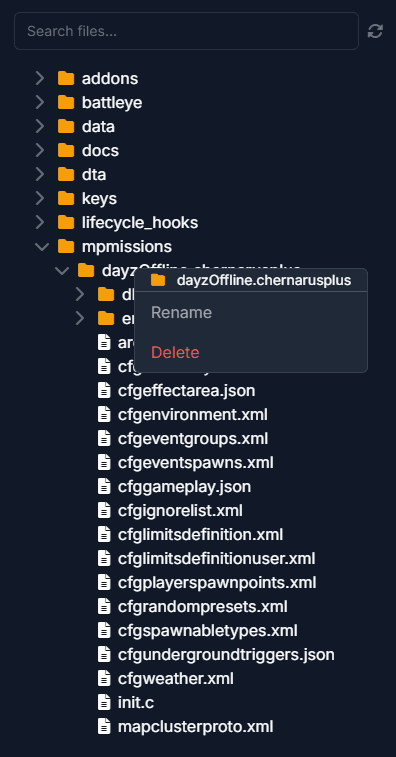Expand the dta folder chevron
This screenshot has width=396, height=757.
40,174
